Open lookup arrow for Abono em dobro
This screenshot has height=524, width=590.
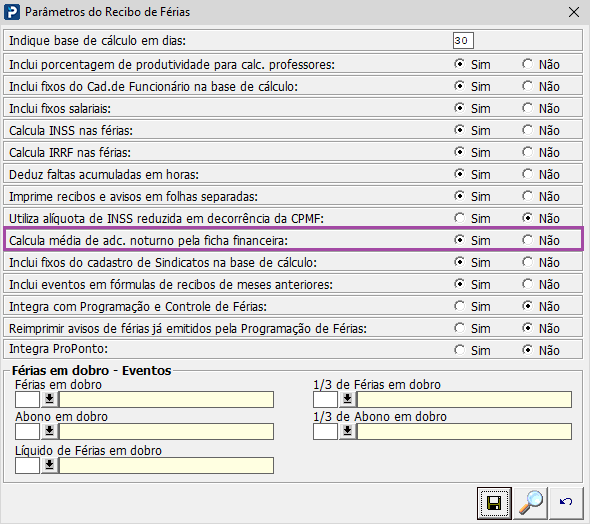pos(49,431)
